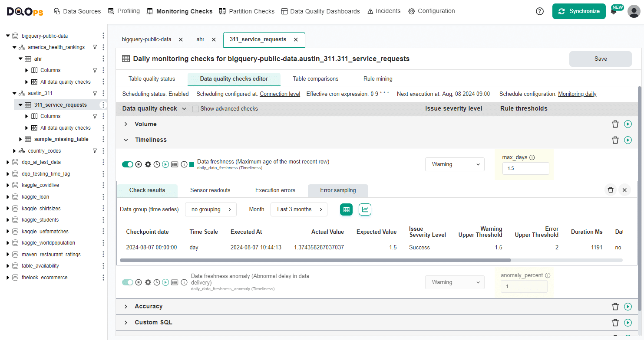
Task: Show results list icon for Data freshness check
Action: coord(175,164)
